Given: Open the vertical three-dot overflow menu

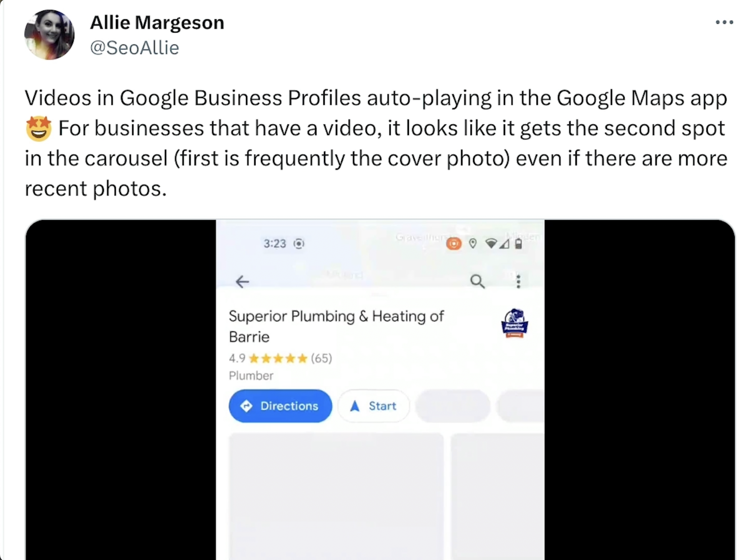Looking at the screenshot, I should (518, 281).
